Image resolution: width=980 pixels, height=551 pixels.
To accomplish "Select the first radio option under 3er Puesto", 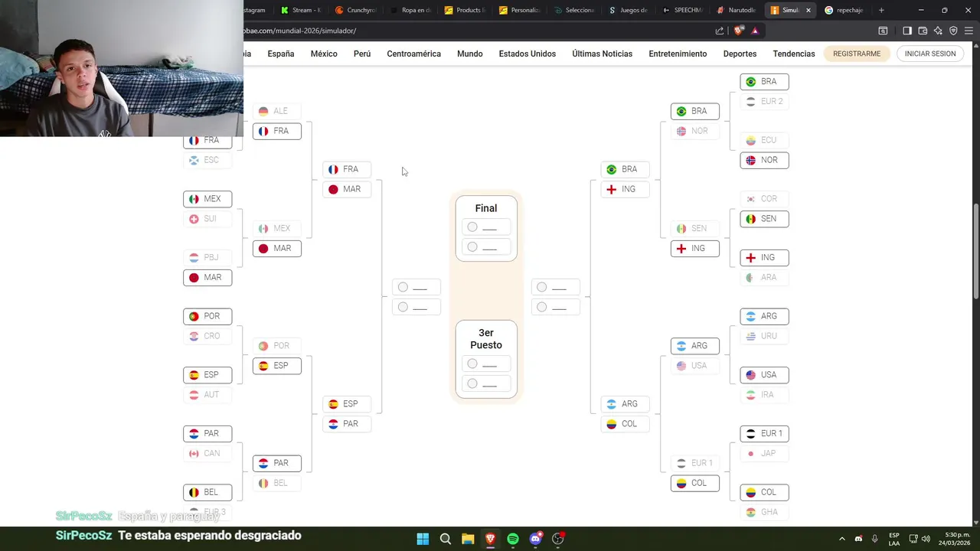I will coord(472,364).
